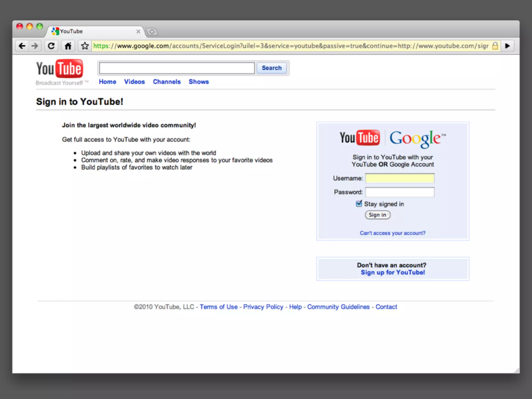Open the Channels navigation link
Image resolution: width=532 pixels, height=399 pixels.
(167, 82)
